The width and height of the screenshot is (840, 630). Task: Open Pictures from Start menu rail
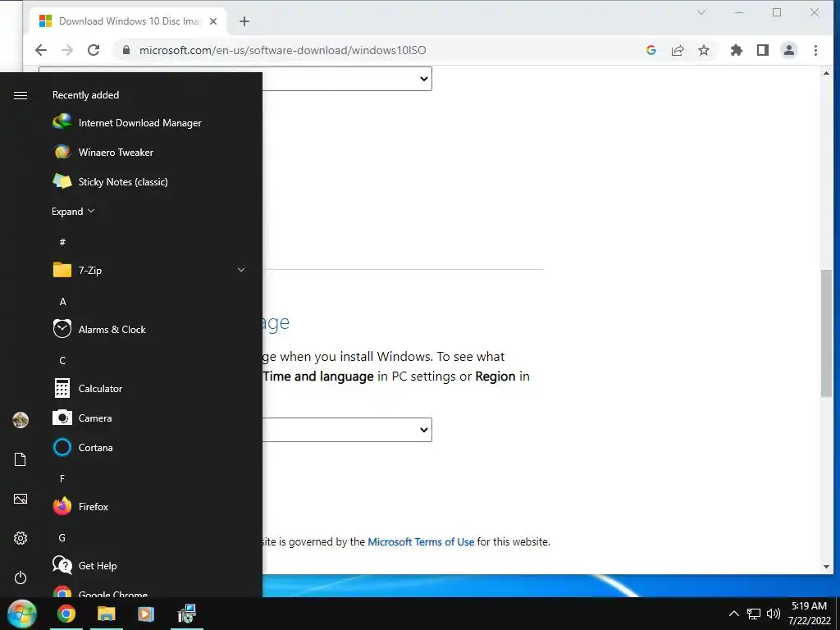click(x=21, y=499)
